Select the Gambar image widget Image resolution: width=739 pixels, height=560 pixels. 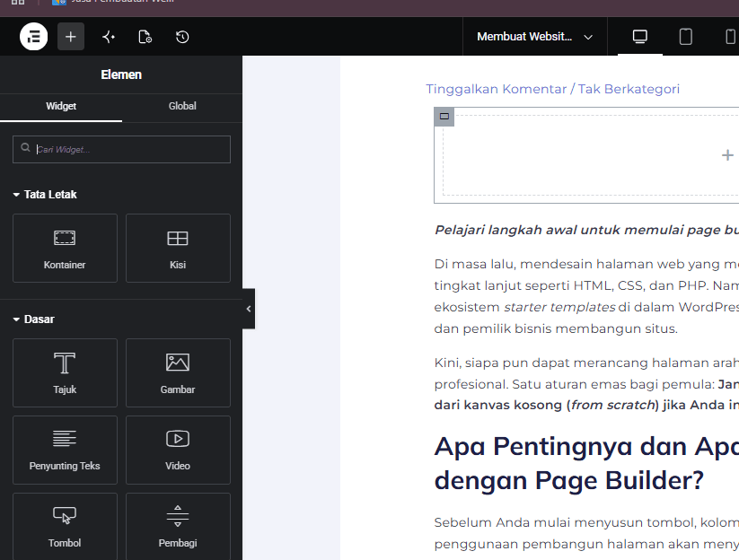(x=178, y=372)
